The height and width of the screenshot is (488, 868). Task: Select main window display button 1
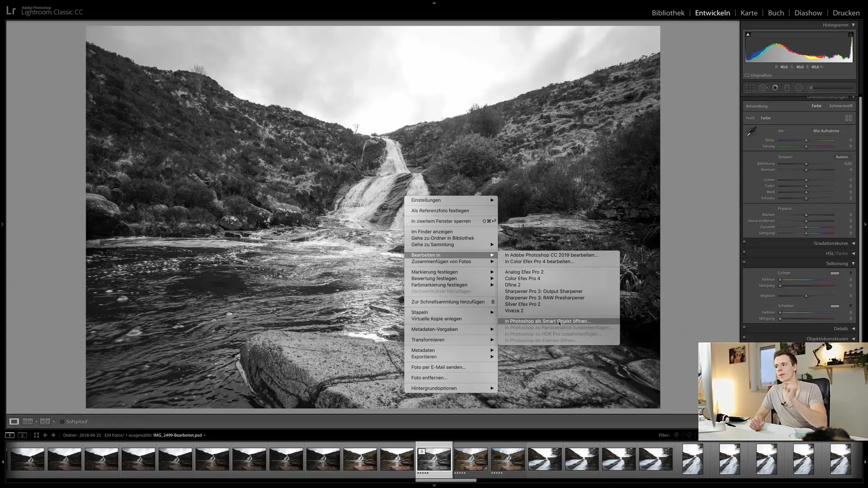click(9, 435)
